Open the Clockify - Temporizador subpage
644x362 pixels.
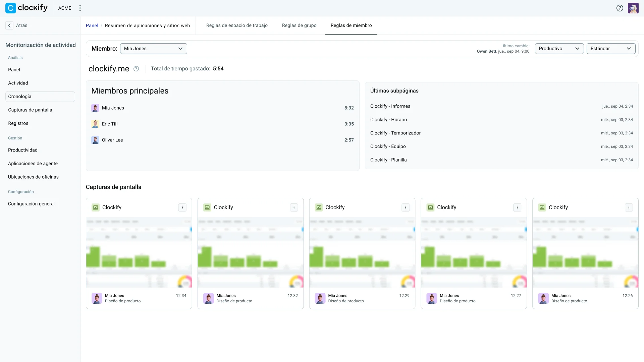(x=395, y=133)
